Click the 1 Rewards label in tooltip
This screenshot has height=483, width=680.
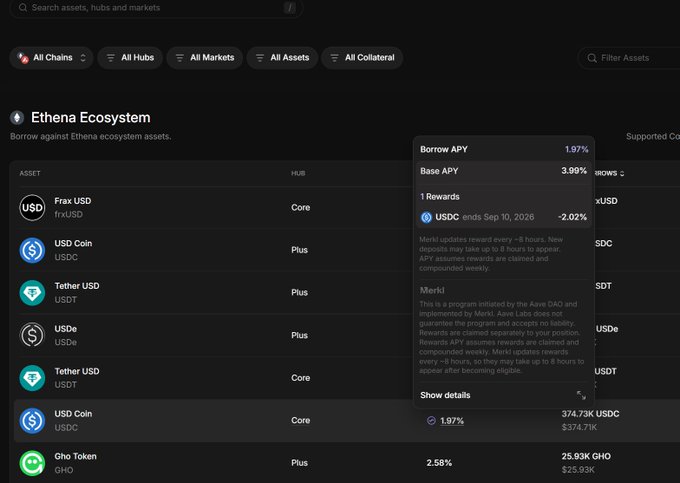tap(440, 197)
